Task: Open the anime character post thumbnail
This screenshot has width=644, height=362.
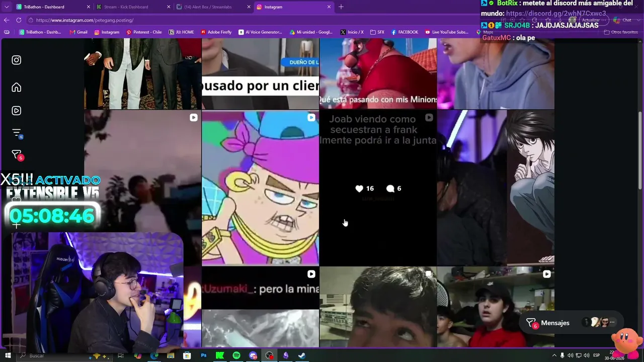Action: point(496,188)
